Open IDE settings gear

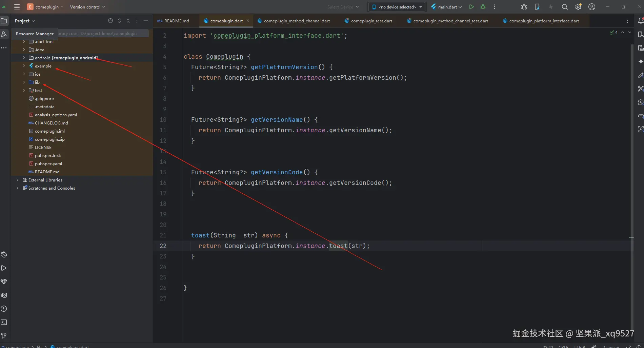tap(578, 7)
